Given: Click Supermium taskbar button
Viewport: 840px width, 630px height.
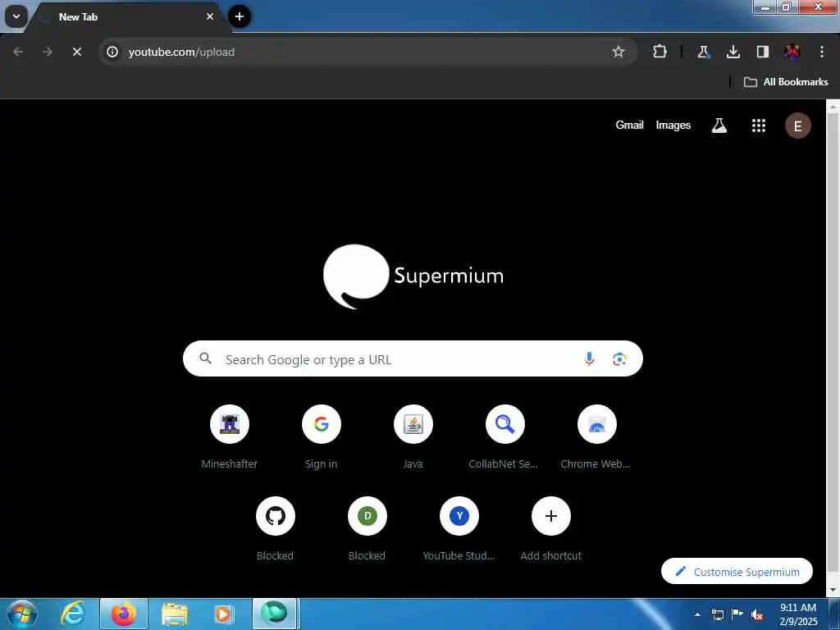Looking at the screenshot, I should [275, 614].
